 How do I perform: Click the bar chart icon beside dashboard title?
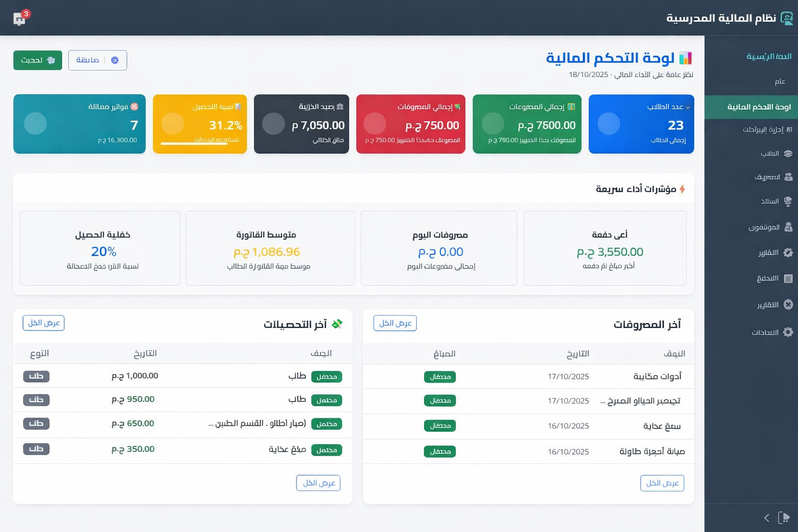click(x=685, y=58)
